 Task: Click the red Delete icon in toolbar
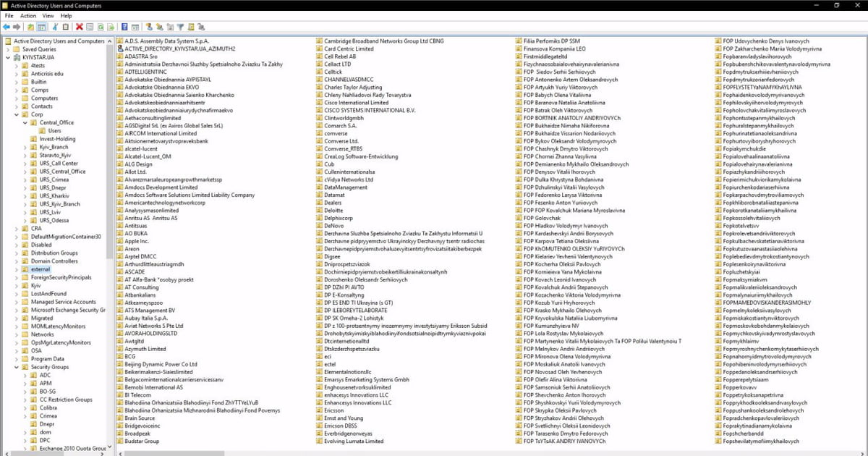coord(79,27)
